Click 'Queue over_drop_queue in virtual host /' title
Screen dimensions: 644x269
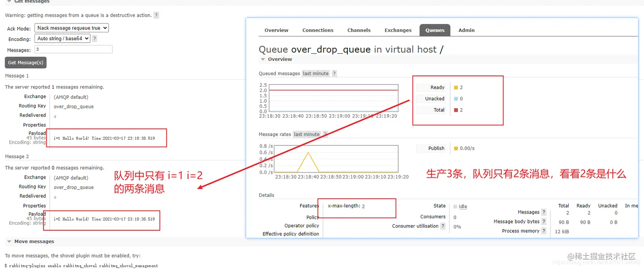point(351,49)
